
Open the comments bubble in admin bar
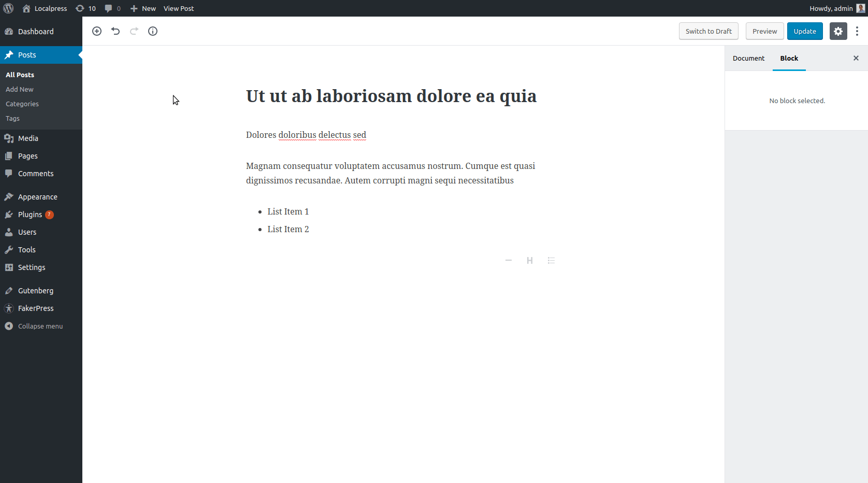tap(112, 8)
